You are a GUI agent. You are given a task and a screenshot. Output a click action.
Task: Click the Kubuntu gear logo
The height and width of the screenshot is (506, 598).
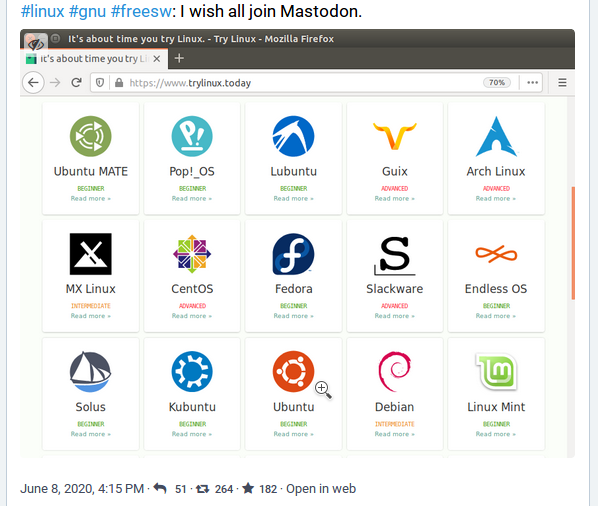pyautogui.click(x=192, y=372)
